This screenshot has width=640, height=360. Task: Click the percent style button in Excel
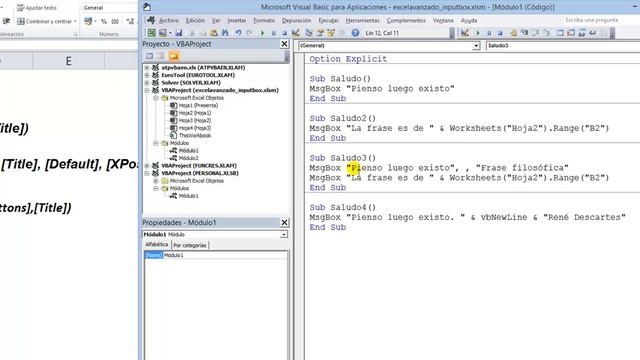pos(104,21)
